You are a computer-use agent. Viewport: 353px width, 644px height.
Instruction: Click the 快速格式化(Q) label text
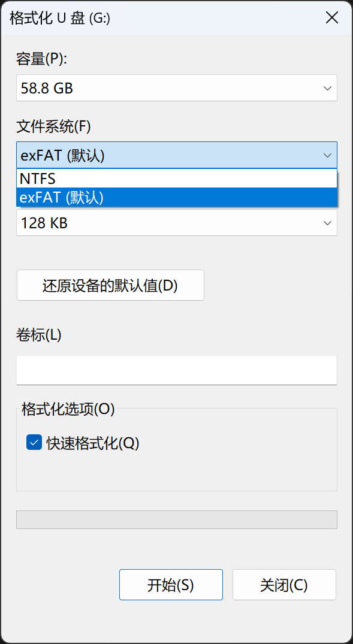[x=93, y=443]
